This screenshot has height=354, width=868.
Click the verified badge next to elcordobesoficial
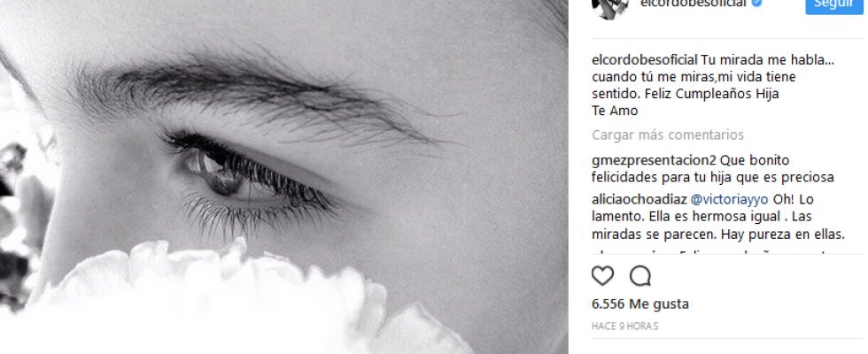pyautogui.click(x=756, y=4)
